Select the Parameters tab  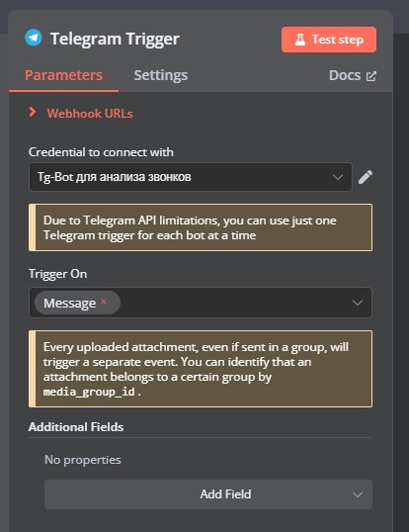coord(63,75)
